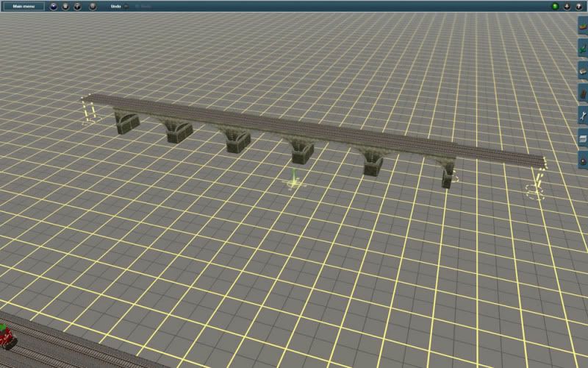
Task: Click the green compass cursor marker on the grid
Action: (x=293, y=180)
